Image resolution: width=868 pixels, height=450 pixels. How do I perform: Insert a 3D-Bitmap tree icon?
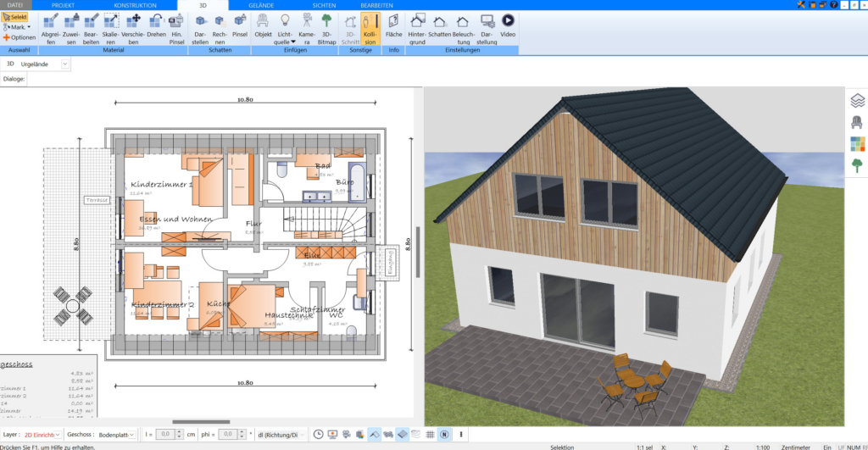[326, 30]
